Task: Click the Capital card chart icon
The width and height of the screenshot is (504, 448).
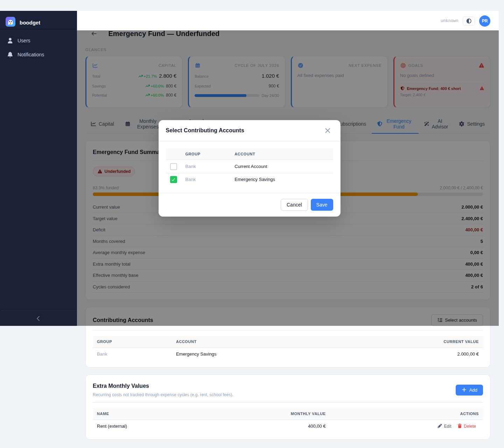Action: click(x=95, y=65)
